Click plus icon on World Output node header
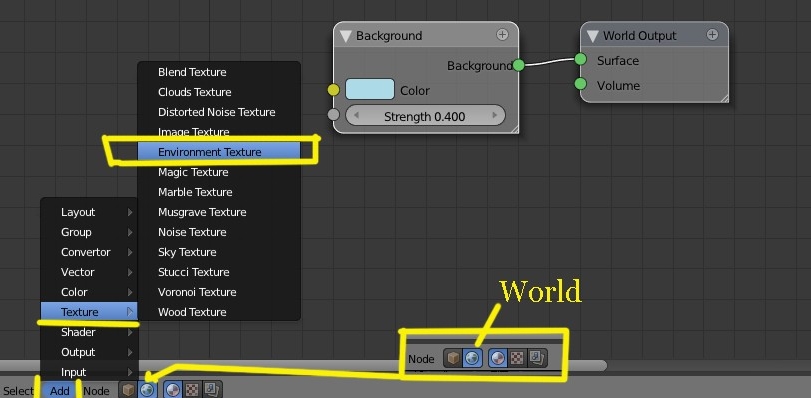811x398 pixels. tap(712, 35)
